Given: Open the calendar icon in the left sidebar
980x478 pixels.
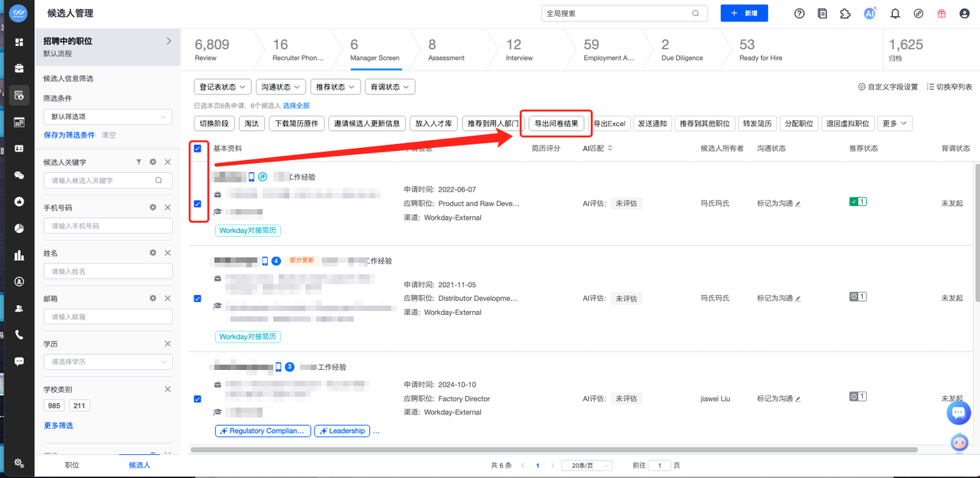Looking at the screenshot, I should 19,122.
